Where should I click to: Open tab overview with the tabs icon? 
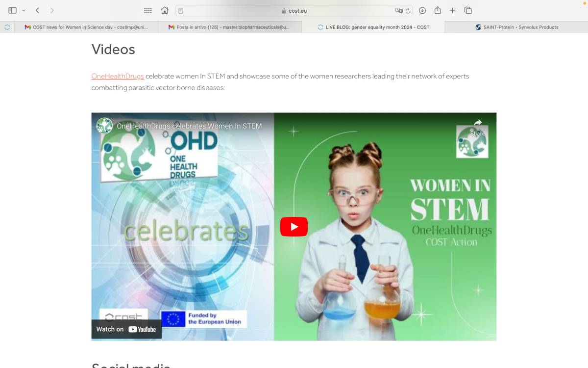click(467, 9)
